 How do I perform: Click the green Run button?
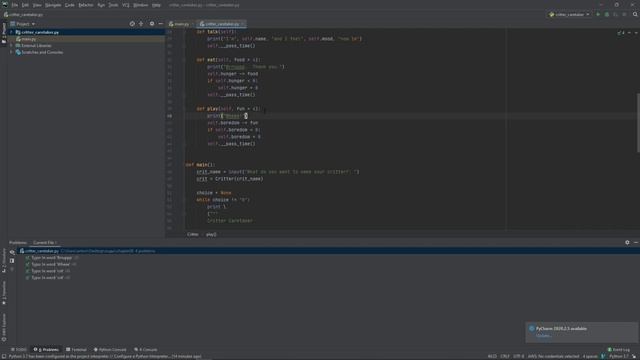point(598,15)
